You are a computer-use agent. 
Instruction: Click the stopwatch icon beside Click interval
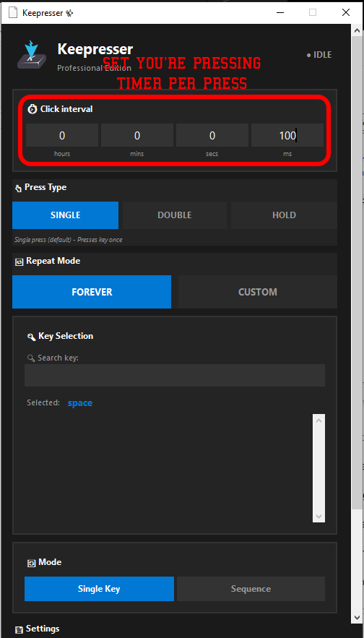[x=32, y=109]
